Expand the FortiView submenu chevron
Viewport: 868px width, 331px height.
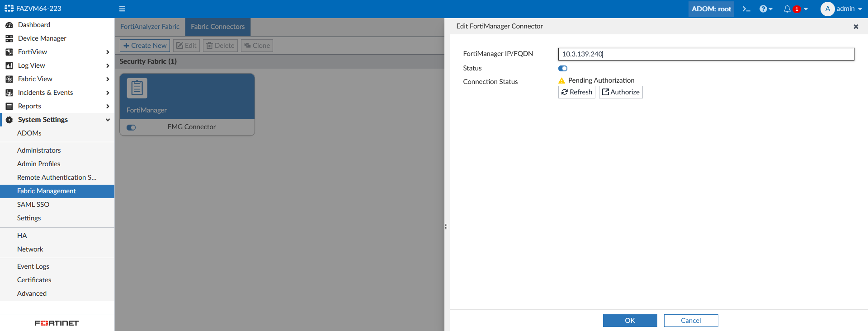(x=108, y=52)
